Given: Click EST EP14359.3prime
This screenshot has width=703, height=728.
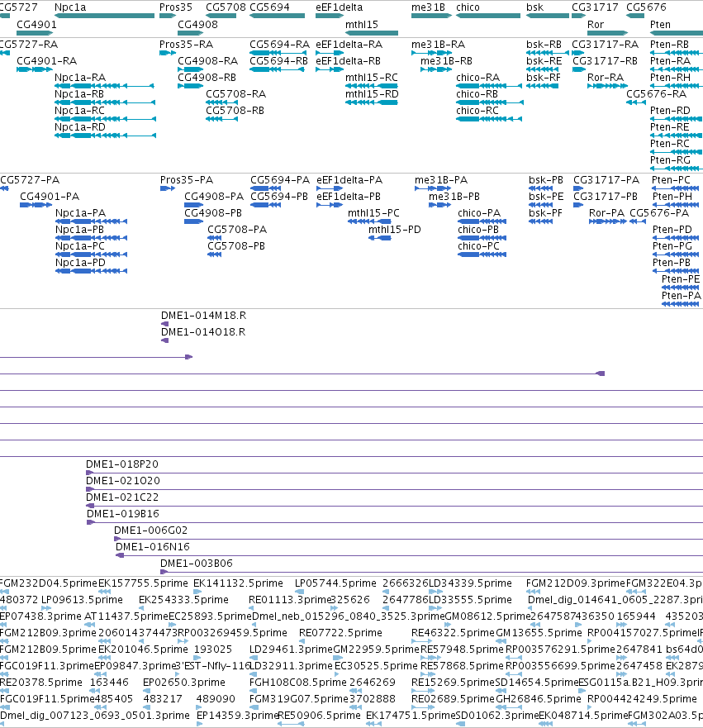Looking at the screenshot, I should tap(237, 716).
